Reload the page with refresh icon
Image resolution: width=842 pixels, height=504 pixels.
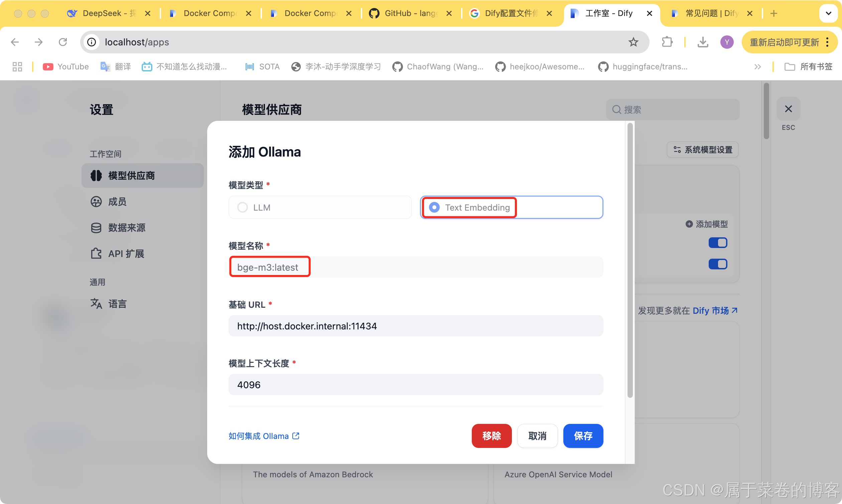pos(63,42)
